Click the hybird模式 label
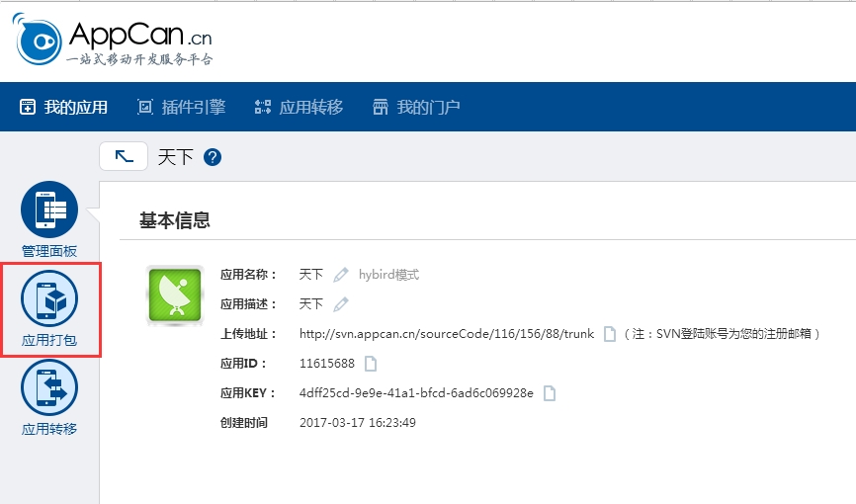 coord(388,274)
